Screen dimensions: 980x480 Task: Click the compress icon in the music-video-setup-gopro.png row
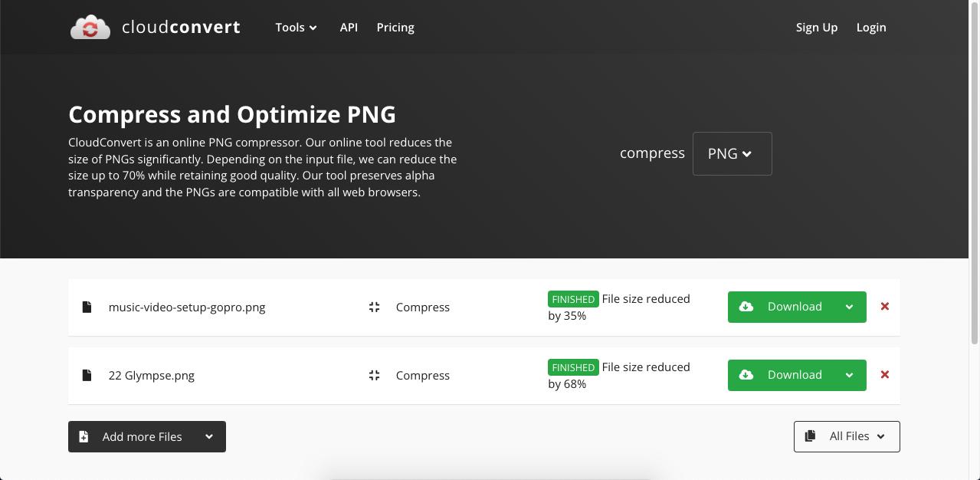(x=374, y=307)
